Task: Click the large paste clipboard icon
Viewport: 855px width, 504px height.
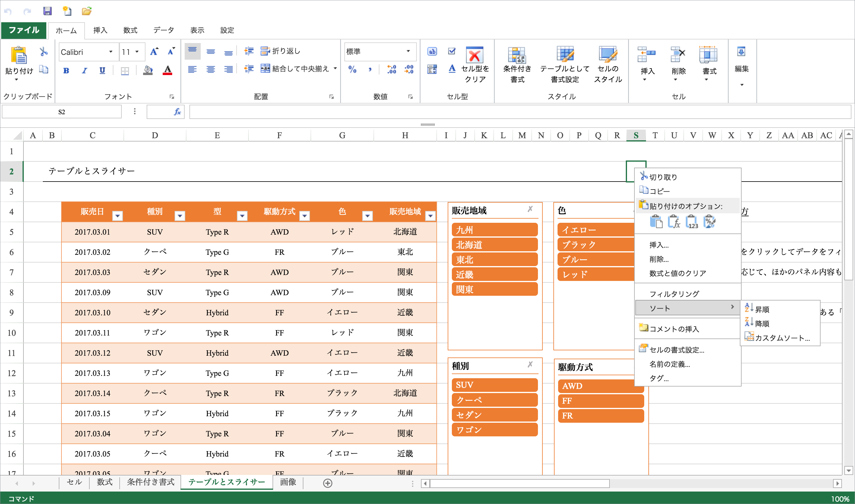Action: [x=19, y=55]
